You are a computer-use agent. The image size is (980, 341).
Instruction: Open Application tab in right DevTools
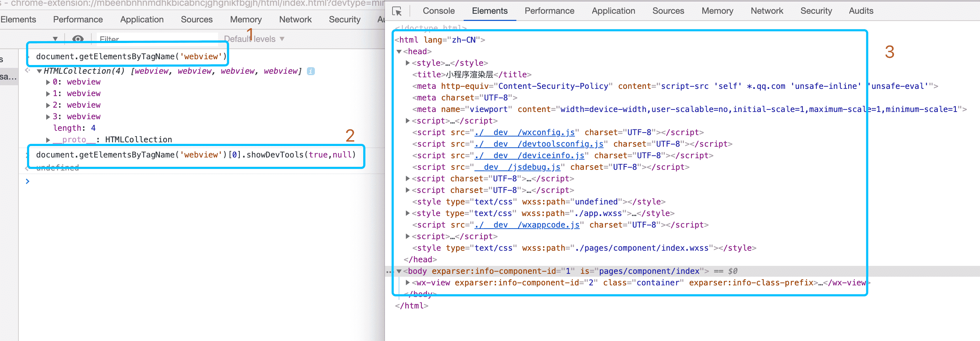[613, 11]
